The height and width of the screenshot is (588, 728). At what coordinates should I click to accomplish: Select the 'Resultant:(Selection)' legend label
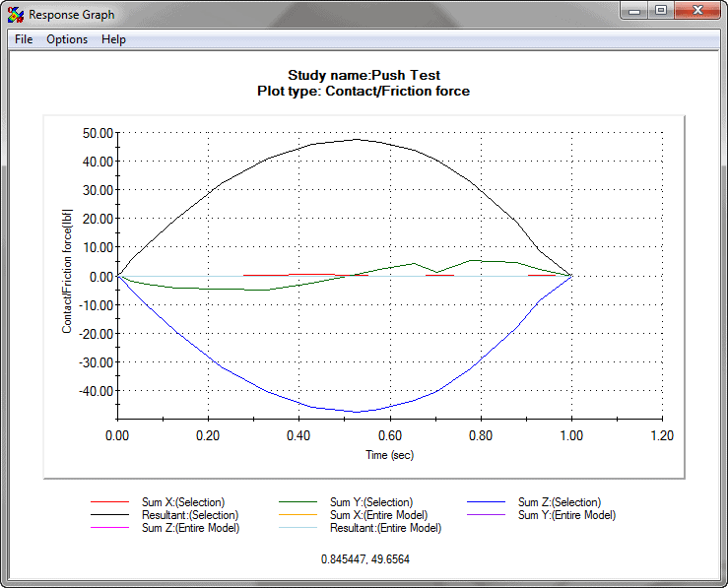(190, 515)
